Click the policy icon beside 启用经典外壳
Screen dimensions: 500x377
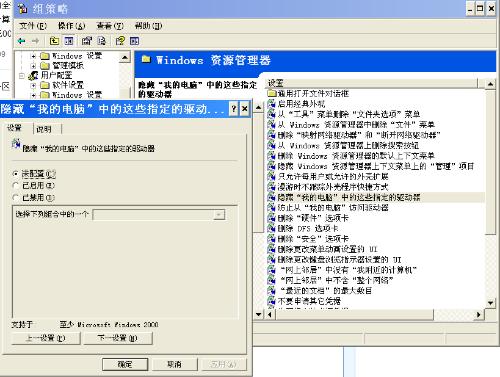tap(272, 104)
